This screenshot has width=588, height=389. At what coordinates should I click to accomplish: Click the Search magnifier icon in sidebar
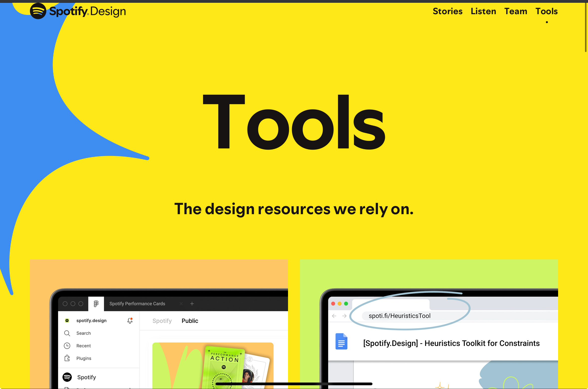pyautogui.click(x=67, y=333)
